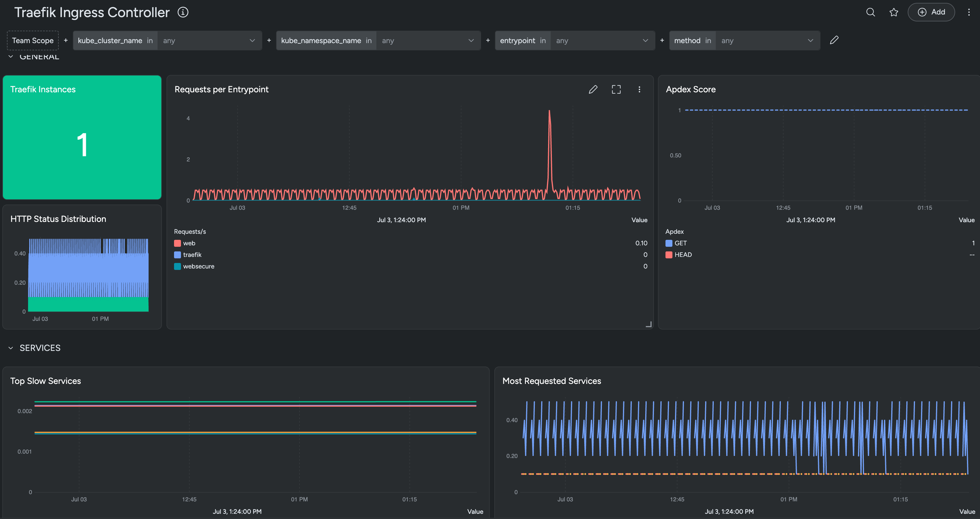This screenshot has height=519, width=980.
Task: Toggle the HEAD Apdex series swatch
Action: 669,255
